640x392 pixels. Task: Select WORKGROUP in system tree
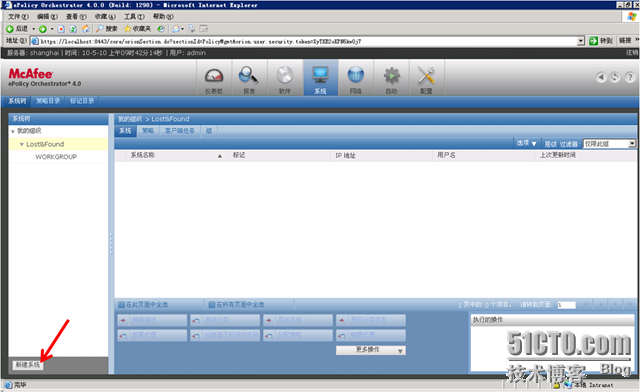tap(56, 157)
